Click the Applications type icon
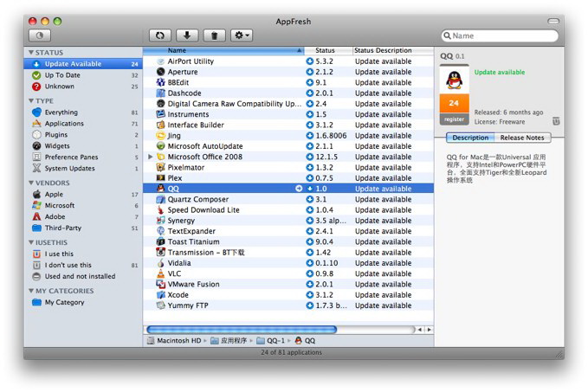 [x=36, y=123]
